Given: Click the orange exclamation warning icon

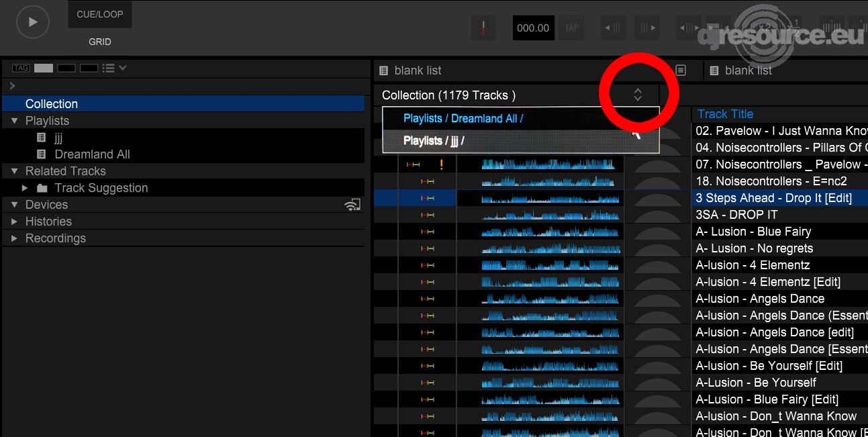Looking at the screenshot, I should (441, 164).
